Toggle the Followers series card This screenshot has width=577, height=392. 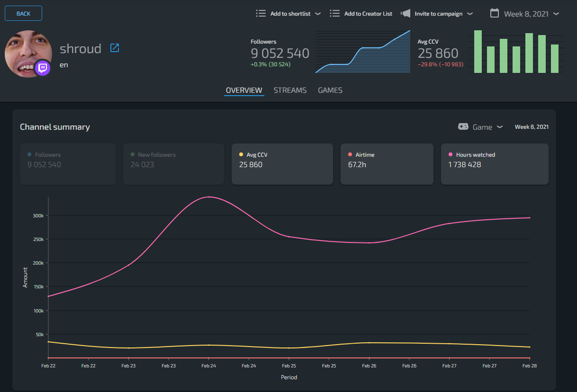(x=68, y=164)
